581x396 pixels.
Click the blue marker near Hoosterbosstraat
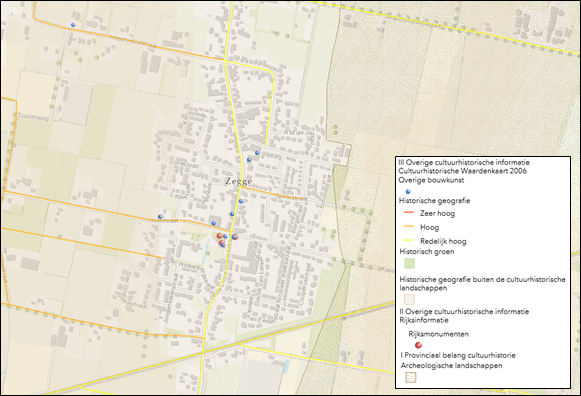coord(73,24)
